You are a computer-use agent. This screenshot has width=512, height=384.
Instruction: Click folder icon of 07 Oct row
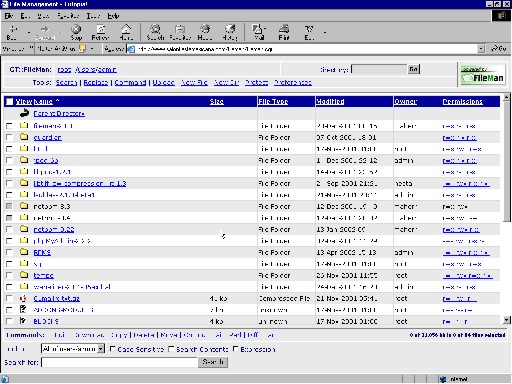[x=24, y=137]
